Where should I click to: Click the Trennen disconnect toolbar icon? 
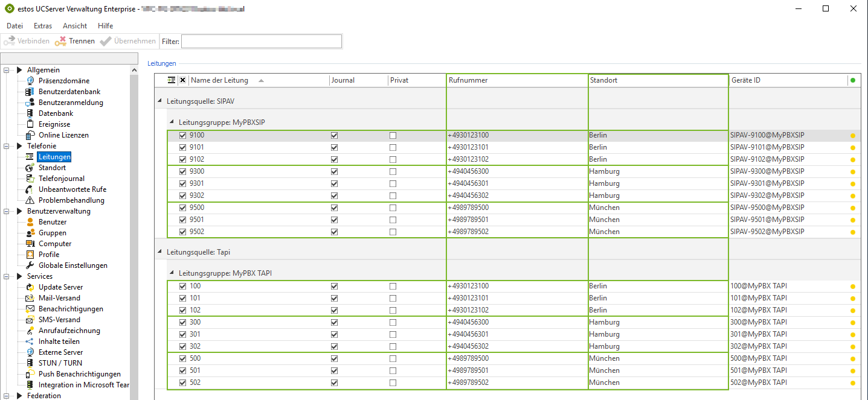[x=60, y=41]
